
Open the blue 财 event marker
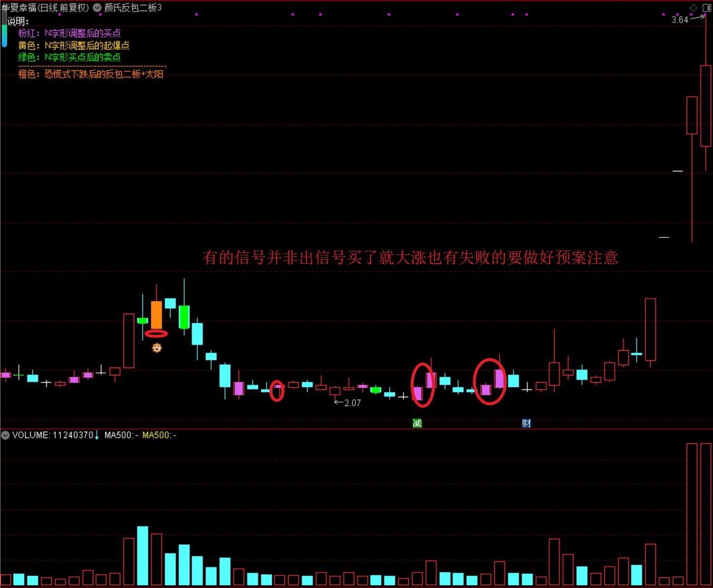tap(526, 423)
